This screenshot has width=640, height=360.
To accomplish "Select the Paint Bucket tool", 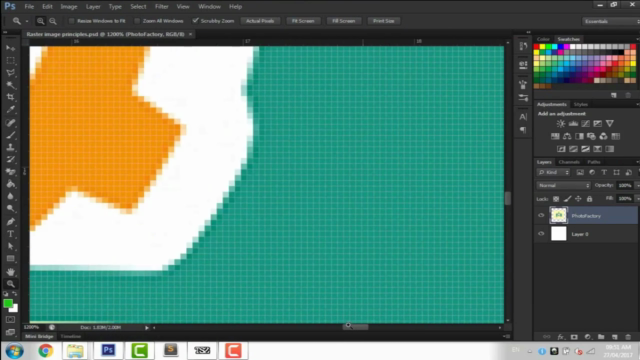I will pyautogui.click(x=11, y=184).
